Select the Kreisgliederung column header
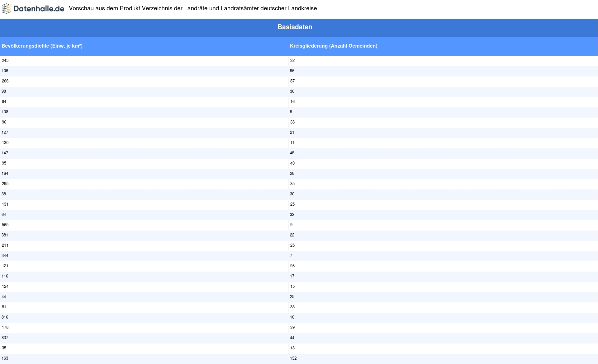 click(x=333, y=46)
